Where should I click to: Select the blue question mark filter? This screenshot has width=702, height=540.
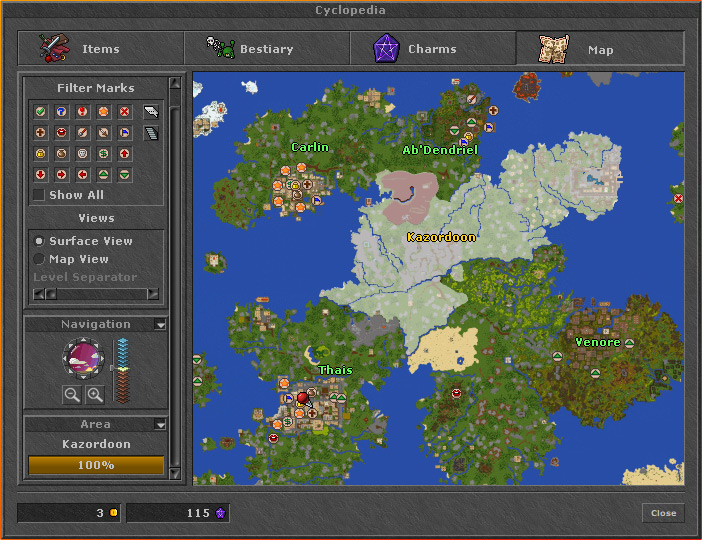[62, 112]
